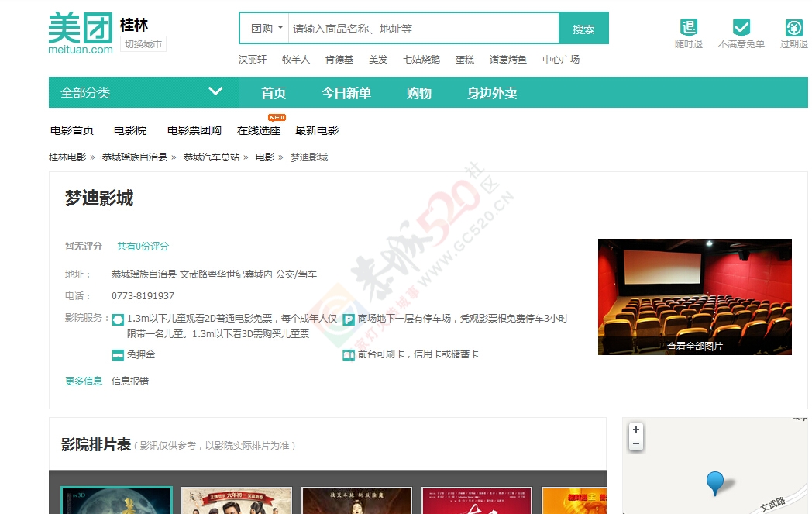Select the fourth red movie poster
This screenshot has height=514, width=812.
[477, 501]
